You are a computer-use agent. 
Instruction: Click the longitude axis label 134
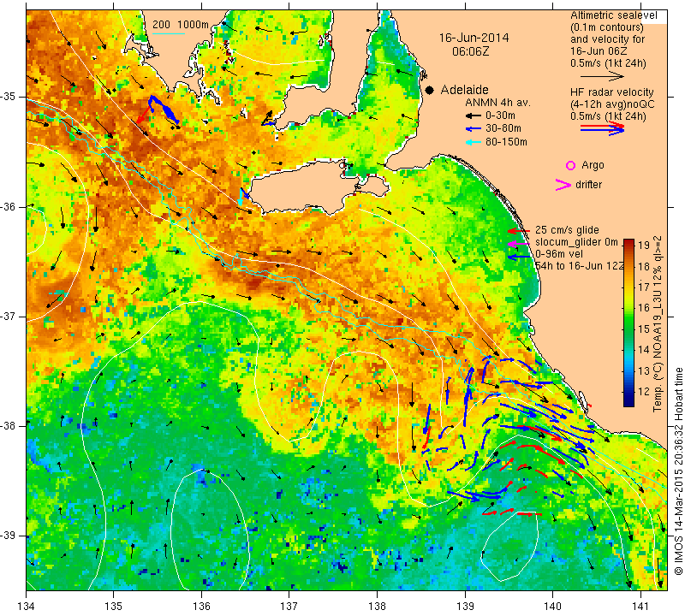(27, 607)
